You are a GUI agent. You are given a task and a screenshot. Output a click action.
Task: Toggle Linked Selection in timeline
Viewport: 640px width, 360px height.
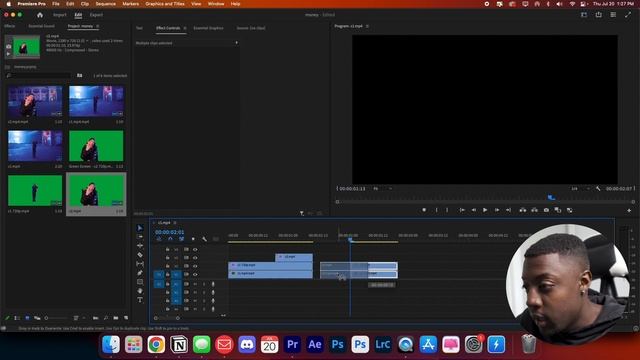point(182,239)
